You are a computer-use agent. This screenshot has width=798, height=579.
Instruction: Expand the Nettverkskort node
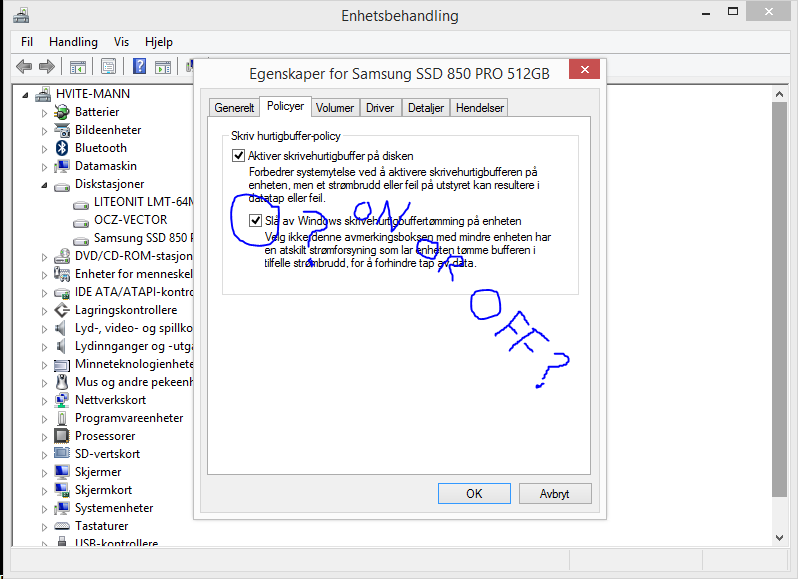coord(44,401)
